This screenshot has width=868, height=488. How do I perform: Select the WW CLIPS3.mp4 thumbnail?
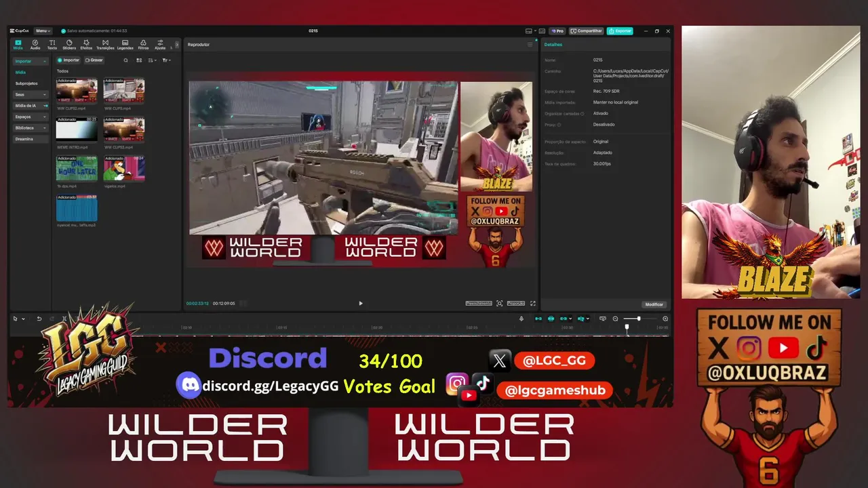coord(124,130)
